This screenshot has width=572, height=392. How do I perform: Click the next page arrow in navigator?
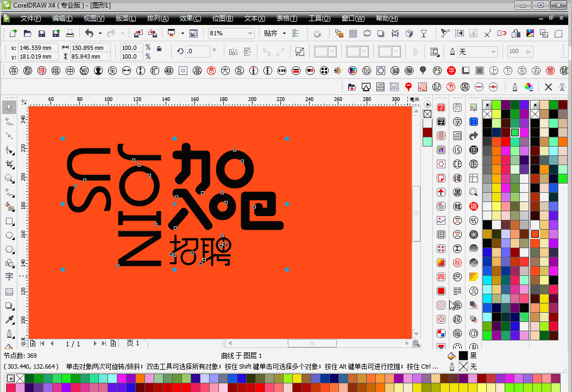click(95, 343)
